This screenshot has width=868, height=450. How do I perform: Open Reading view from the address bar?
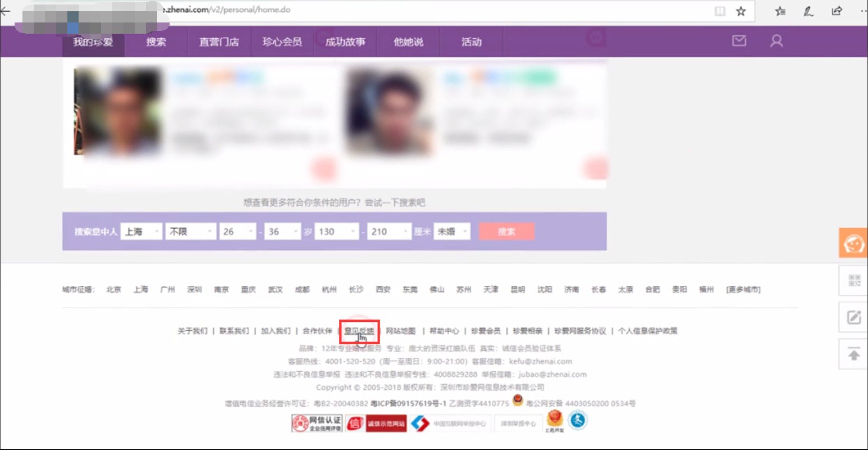(720, 10)
